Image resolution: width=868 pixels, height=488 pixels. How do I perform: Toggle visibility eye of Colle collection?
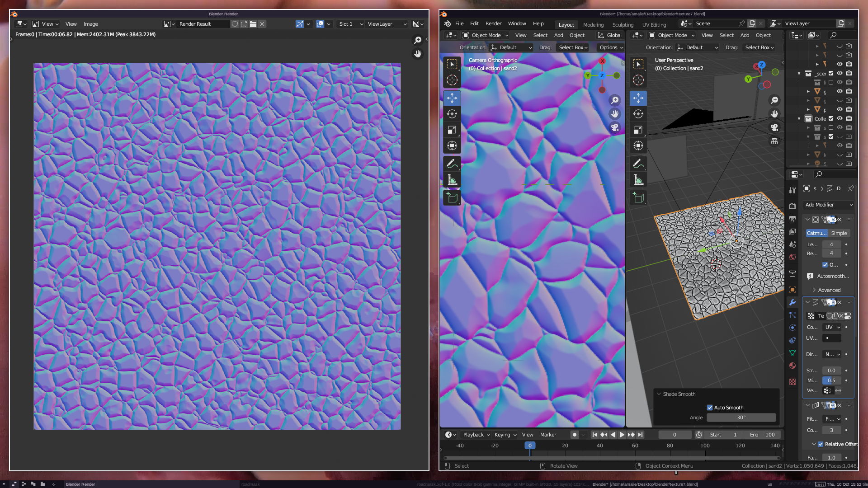coord(840,118)
